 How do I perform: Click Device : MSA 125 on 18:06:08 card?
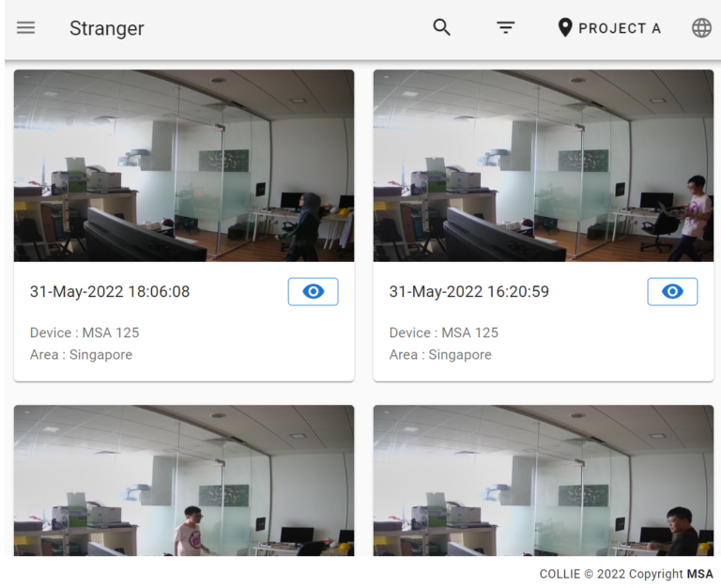[x=84, y=333]
